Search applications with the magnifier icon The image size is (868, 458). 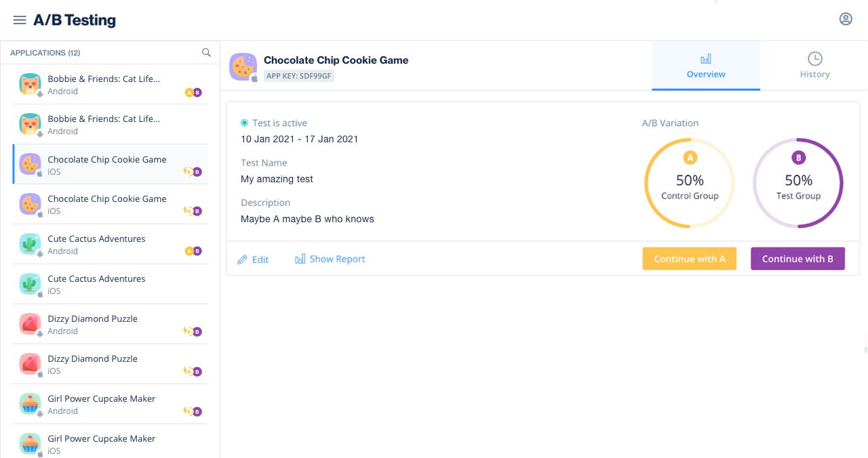[206, 53]
